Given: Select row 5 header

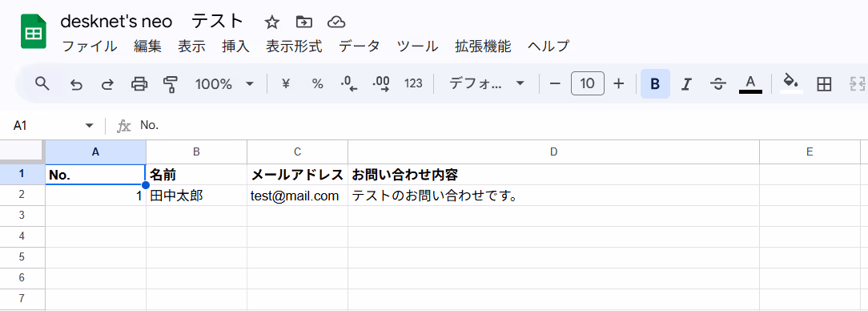Looking at the screenshot, I should pyautogui.click(x=22, y=257).
